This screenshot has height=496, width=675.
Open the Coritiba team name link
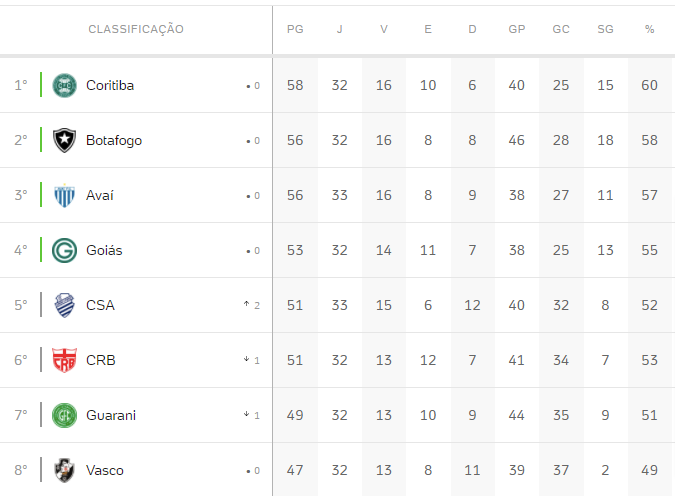coord(110,85)
